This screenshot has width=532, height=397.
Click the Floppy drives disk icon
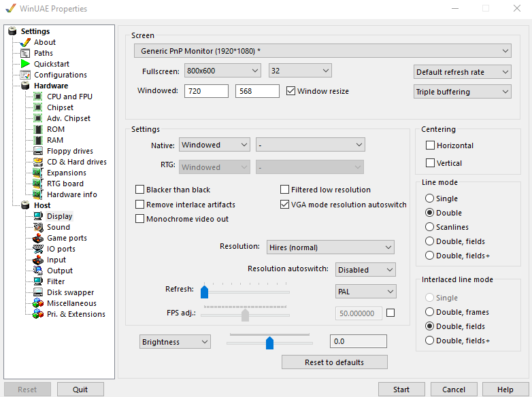click(38, 151)
